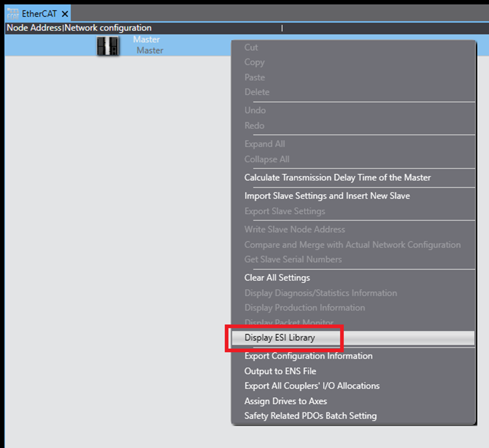489x448 pixels.
Task: Click the Node Address column header
Action: click(x=34, y=28)
